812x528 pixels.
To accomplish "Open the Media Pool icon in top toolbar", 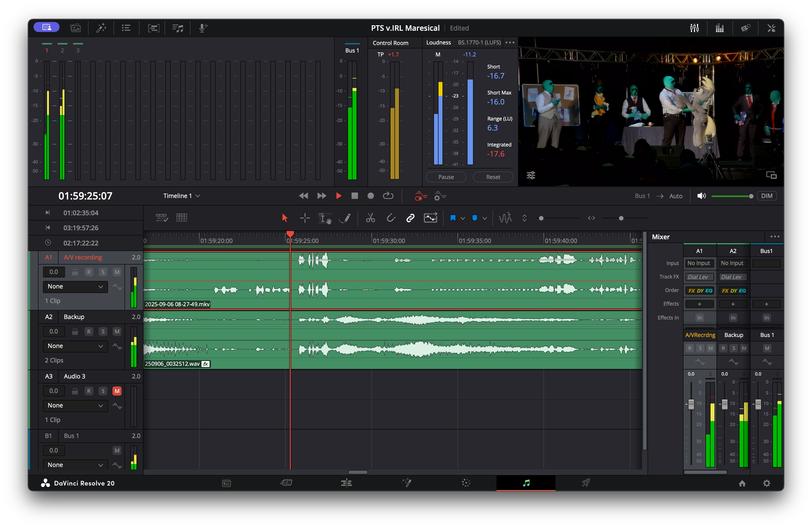I will pyautogui.click(x=75, y=28).
